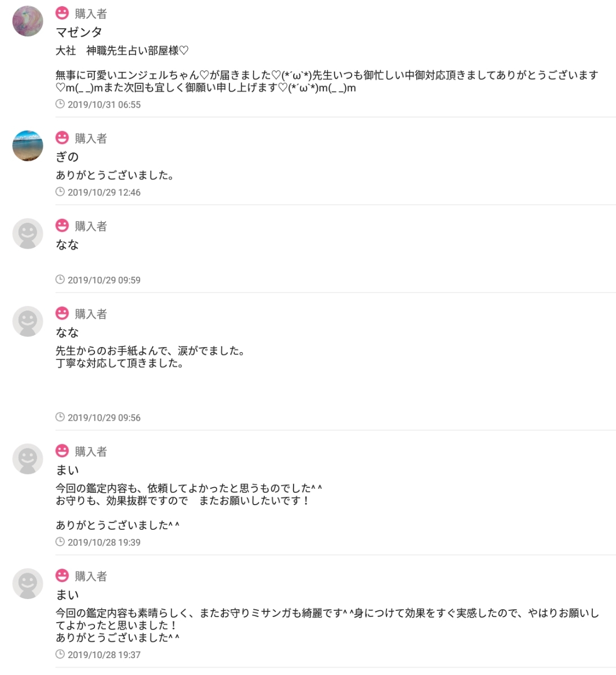Click the clock icon beside 2019/10/28 19:39
Screen dimensions: 616x675
click(60, 542)
